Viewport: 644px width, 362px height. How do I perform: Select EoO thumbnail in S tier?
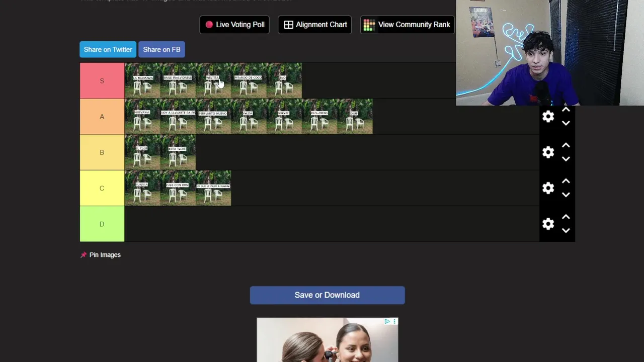tap(284, 80)
